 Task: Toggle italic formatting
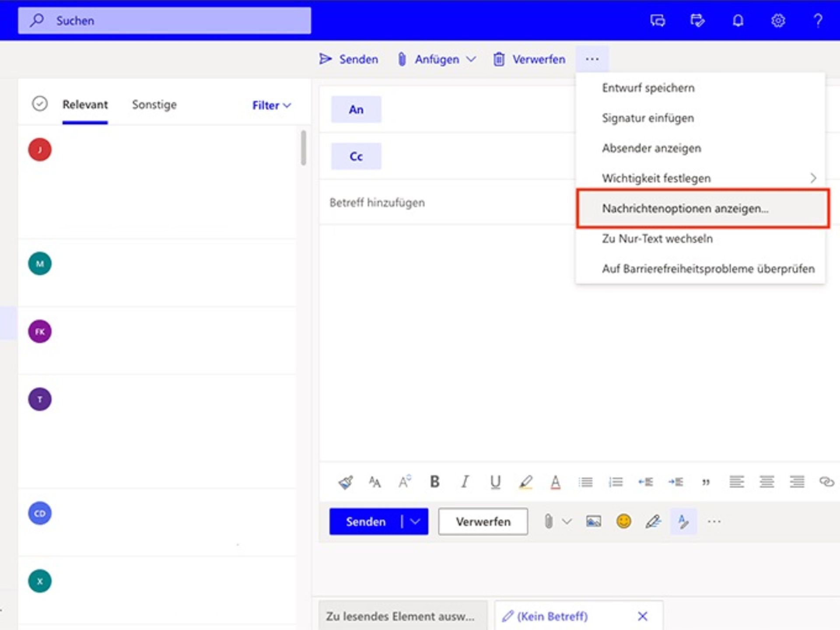coord(465,482)
